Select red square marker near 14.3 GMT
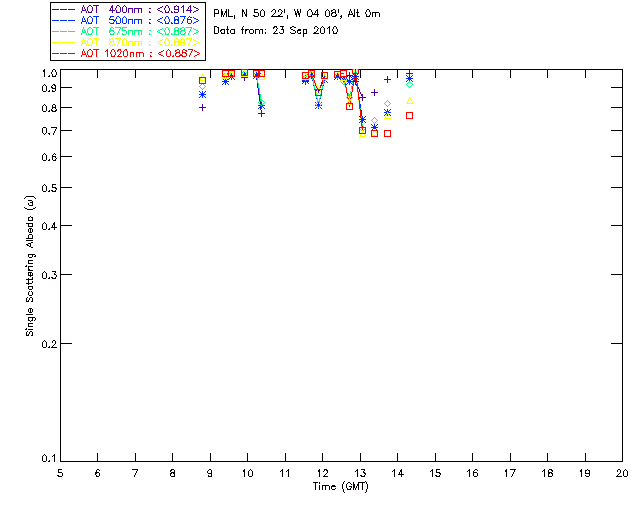Image resolution: width=640 pixels, height=512 pixels. (x=409, y=116)
